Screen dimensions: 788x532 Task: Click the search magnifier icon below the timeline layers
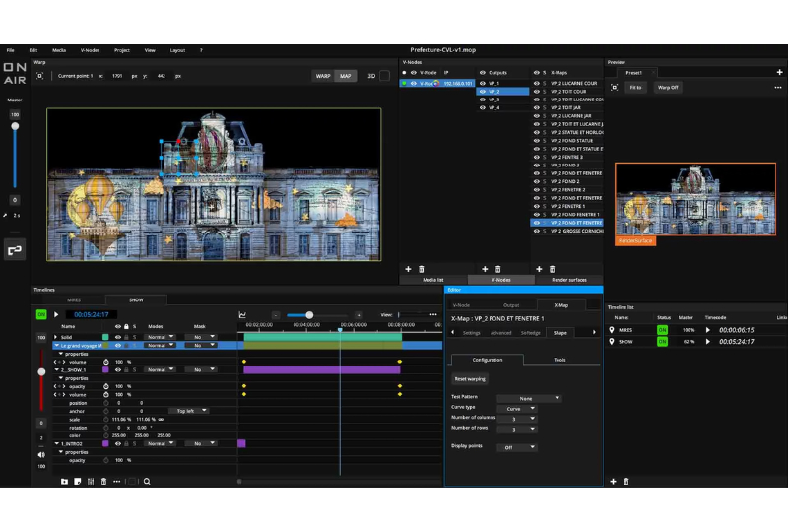(x=147, y=482)
